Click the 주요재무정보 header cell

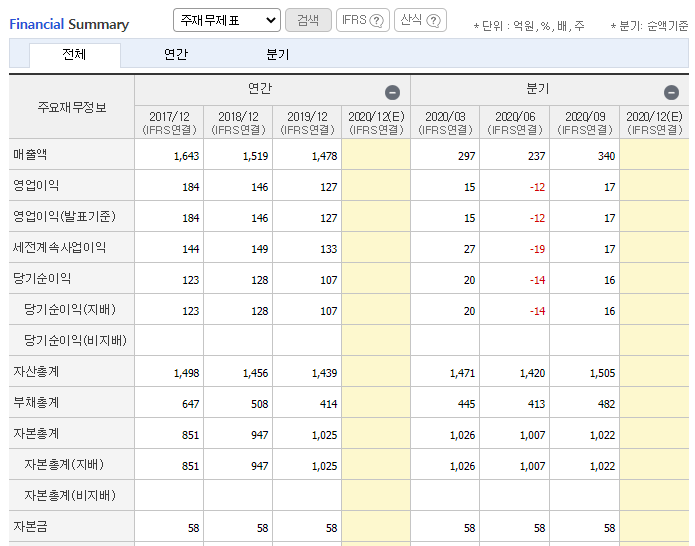pyautogui.click(x=72, y=107)
